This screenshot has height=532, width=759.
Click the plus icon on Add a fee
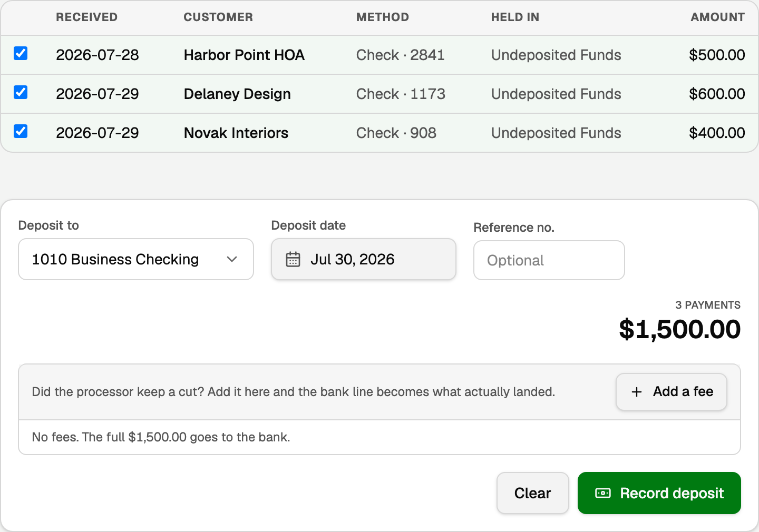637,392
